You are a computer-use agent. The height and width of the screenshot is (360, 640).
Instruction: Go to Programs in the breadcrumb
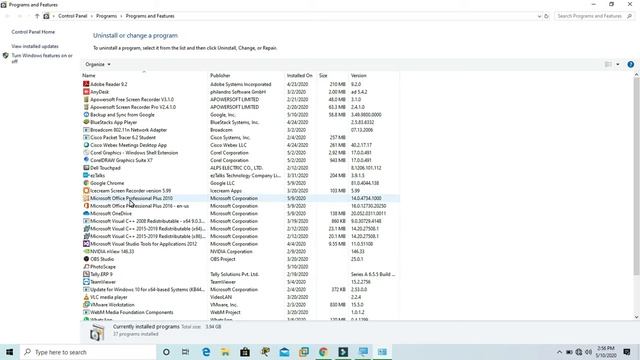106,16
